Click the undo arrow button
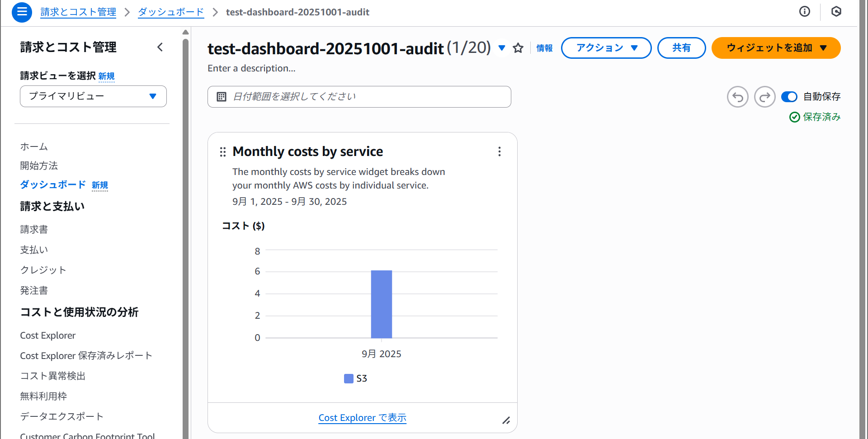This screenshot has width=868, height=439. [737, 97]
